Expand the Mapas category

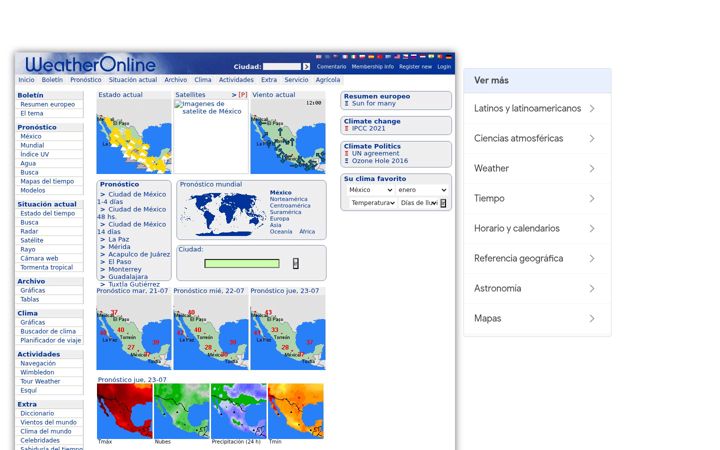click(x=537, y=318)
